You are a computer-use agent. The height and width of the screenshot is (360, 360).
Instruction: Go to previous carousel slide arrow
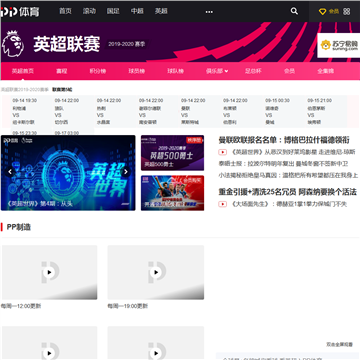click(x=10, y=172)
